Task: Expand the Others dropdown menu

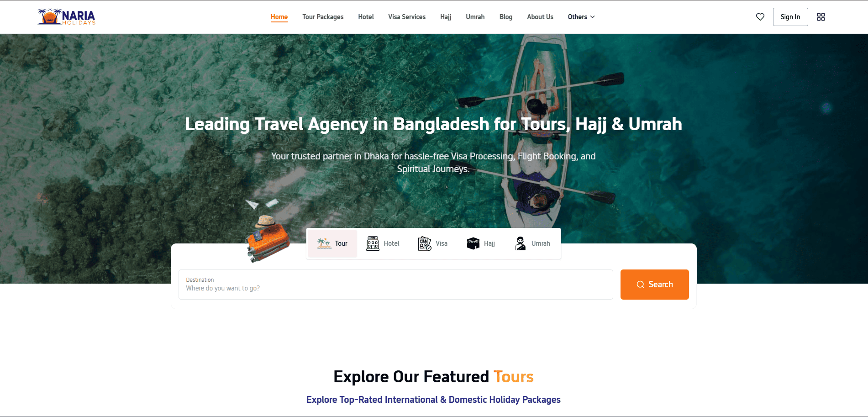Action: pos(581,17)
